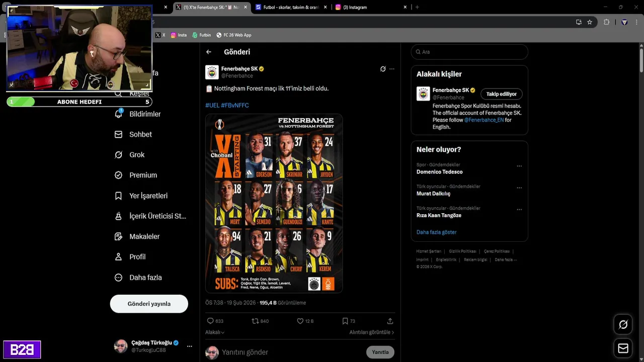644x362 pixels.
Task: Open X bookmark in bookmarks bar
Action: coord(160,35)
